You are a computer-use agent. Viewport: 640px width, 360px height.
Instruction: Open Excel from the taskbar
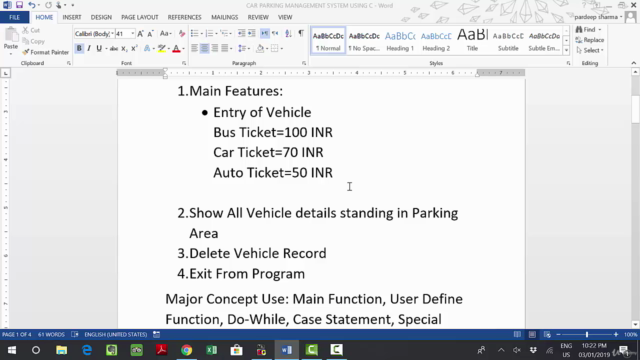211,350
